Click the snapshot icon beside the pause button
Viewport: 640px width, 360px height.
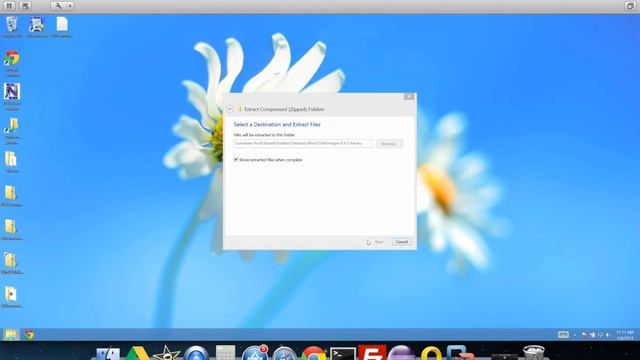[25, 6]
